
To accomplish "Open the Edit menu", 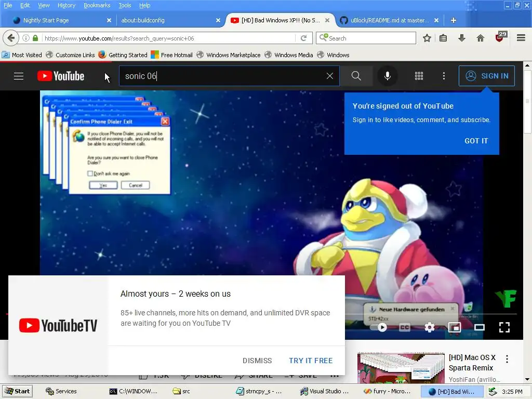I will pyautogui.click(x=25, y=5).
